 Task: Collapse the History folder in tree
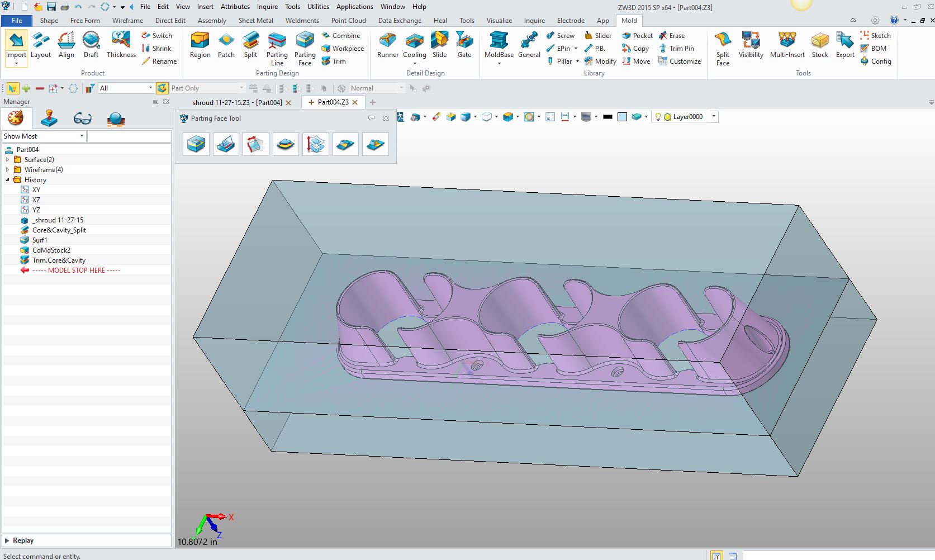(8, 180)
